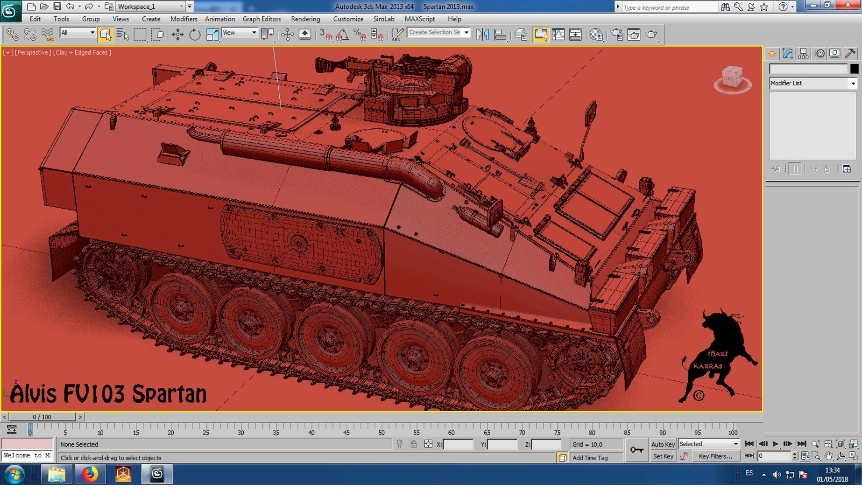This screenshot has width=862, height=504.
Task: Open the Utilities hammer panel
Action: pos(850,54)
